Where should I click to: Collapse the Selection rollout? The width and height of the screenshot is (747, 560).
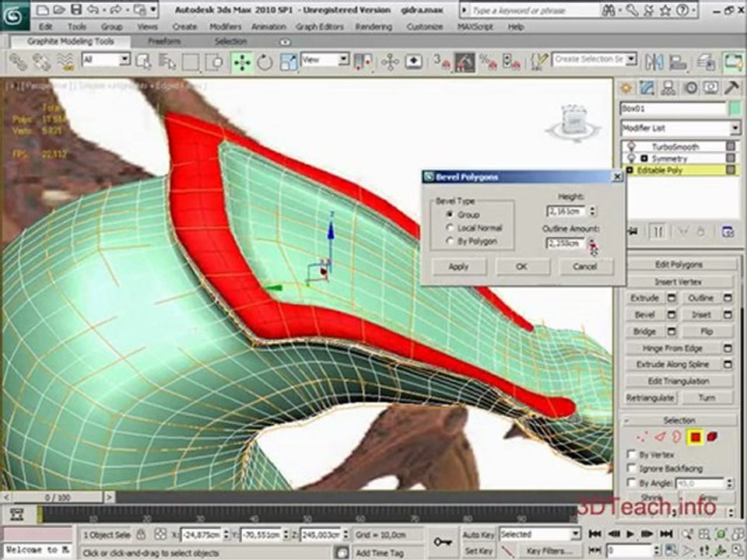(679, 420)
